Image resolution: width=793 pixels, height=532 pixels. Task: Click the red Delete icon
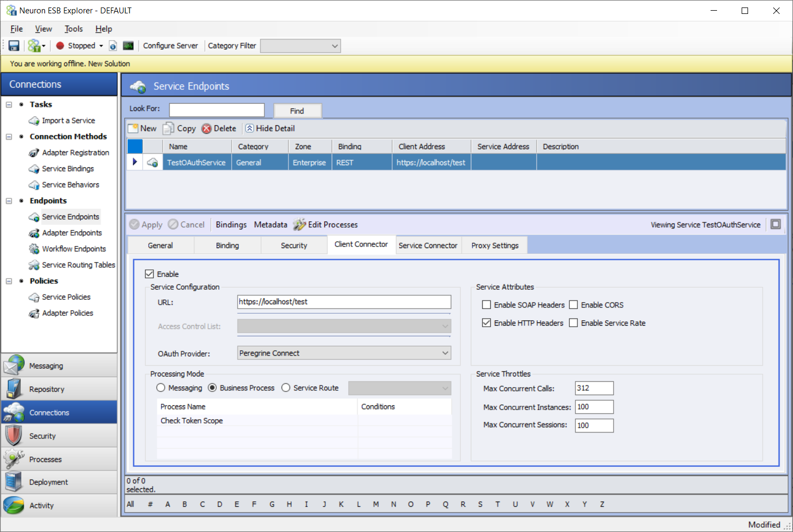click(207, 128)
